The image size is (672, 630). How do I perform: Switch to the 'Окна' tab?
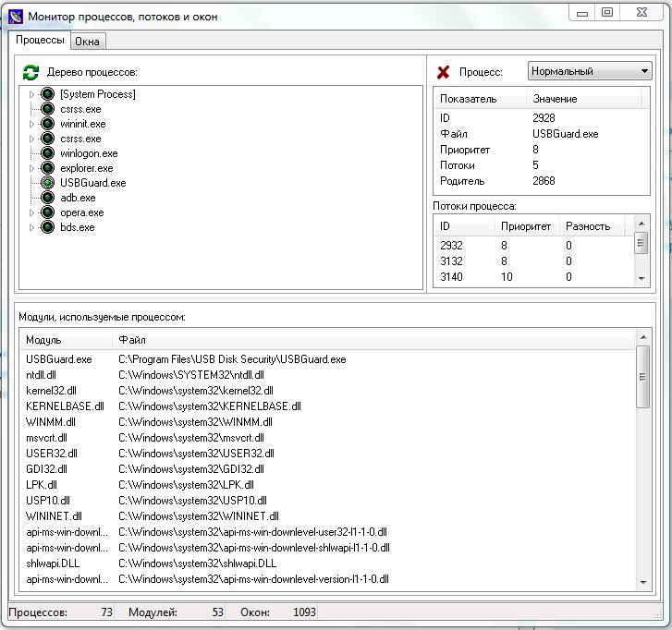(x=88, y=41)
